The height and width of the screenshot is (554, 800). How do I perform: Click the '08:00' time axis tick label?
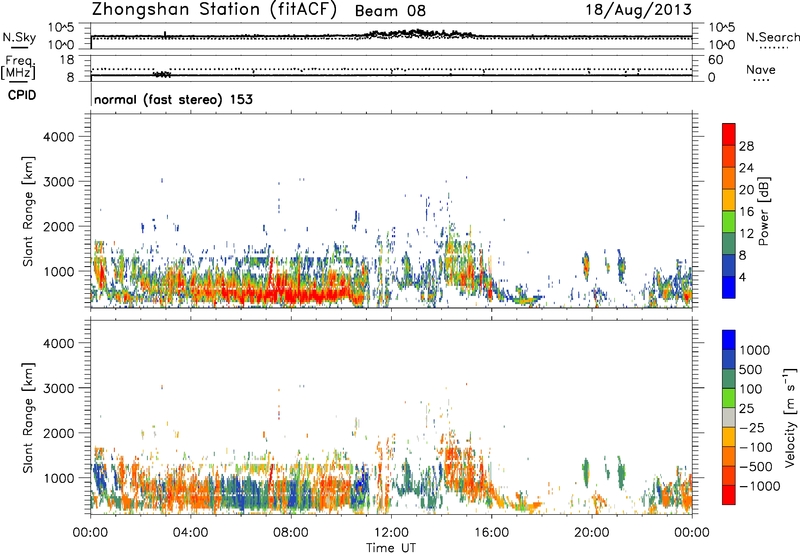coord(291,533)
